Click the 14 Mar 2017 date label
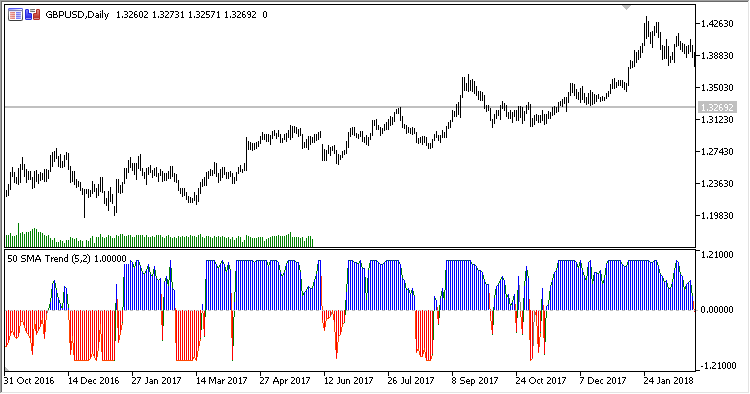Image resolution: width=750 pixels, height=394 pixels. click(221, 381)
